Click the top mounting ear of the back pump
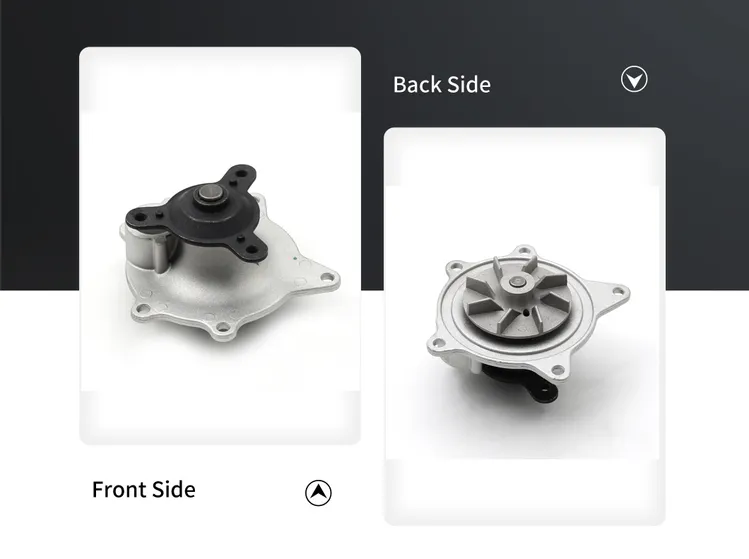 (x=524, y=250)
